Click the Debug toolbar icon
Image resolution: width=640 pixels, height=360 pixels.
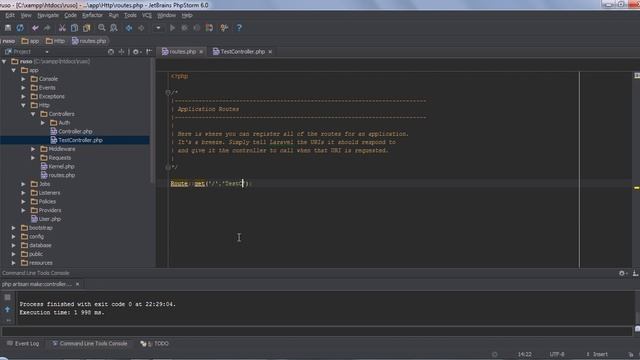184,28
